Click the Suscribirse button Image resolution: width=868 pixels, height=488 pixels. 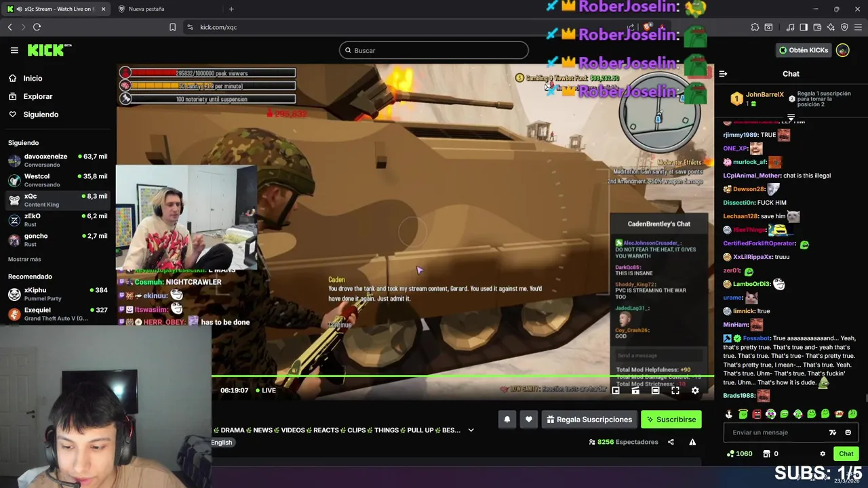[x=671, y=420]
